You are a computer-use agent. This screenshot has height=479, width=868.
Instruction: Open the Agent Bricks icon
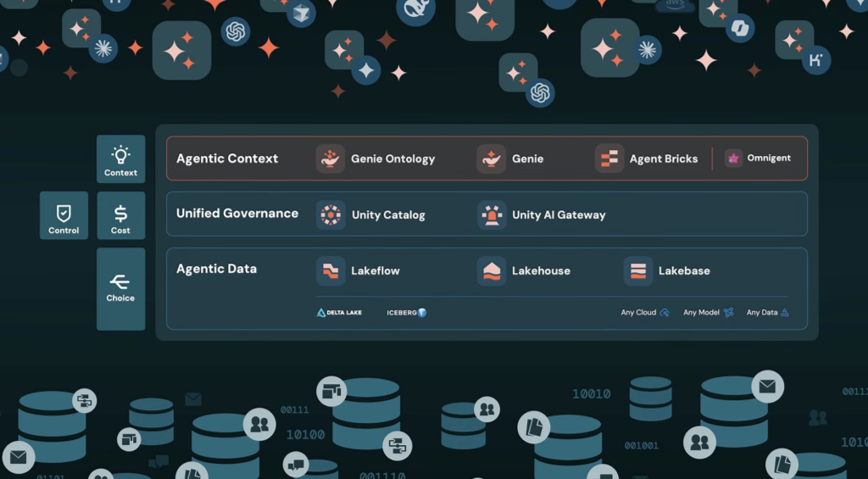coord(609,159)
